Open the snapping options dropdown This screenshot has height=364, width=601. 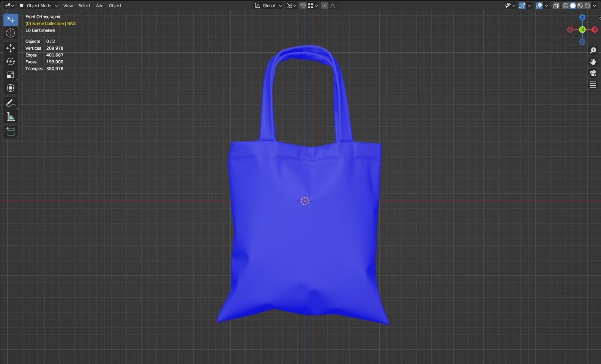point(312,6)
